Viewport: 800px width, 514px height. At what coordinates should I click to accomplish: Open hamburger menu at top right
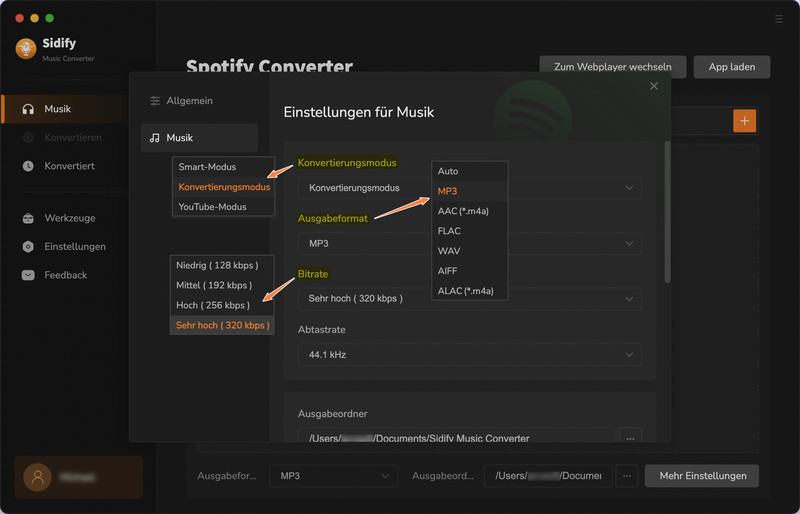779,19
